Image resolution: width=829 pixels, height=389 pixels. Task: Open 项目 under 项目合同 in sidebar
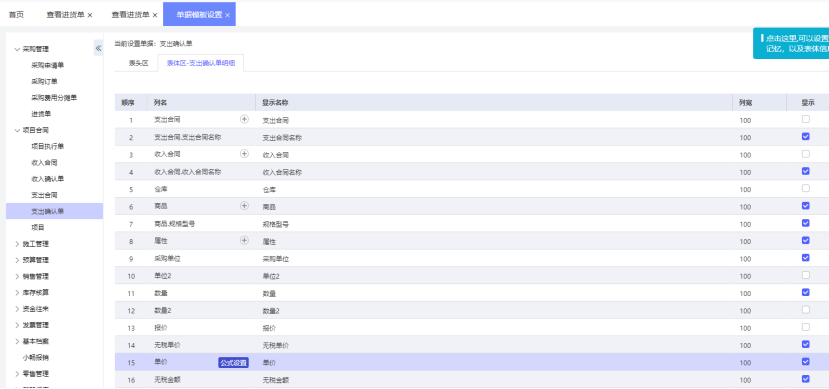point(38,227)
